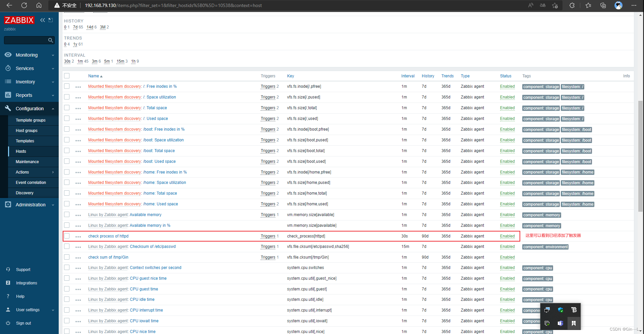Reload the page with refresh icon
This screenshot has width=644, height=334.
pos(24,5)
